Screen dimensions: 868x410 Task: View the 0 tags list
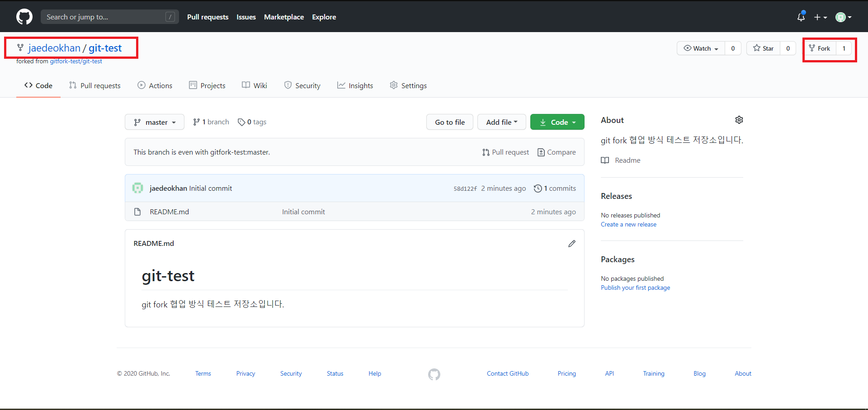point(252,122)
